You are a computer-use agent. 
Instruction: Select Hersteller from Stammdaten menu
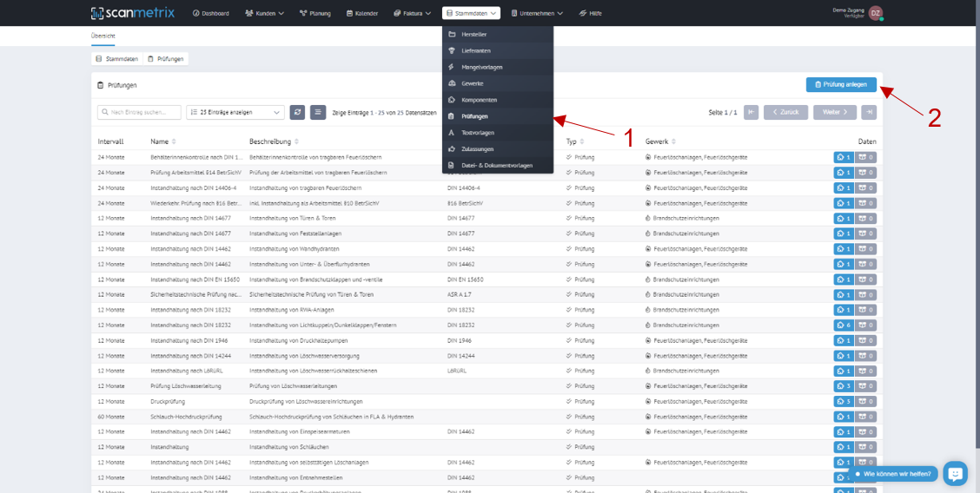pyautogui.click(x=498, y=35)
